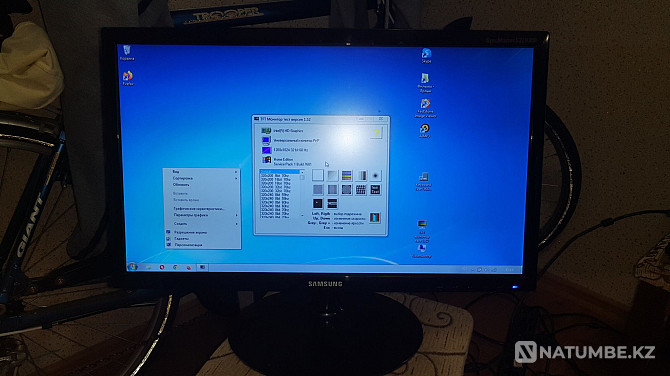This screenshot has width=670, height=376.
Task: Expand the Создать submenu
Action: [203, 224]
